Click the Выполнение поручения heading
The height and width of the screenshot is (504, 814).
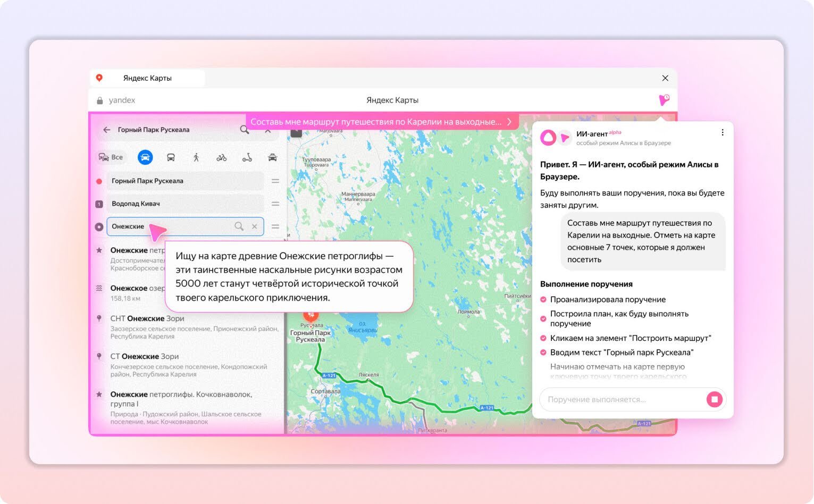[x=586, y=284]
